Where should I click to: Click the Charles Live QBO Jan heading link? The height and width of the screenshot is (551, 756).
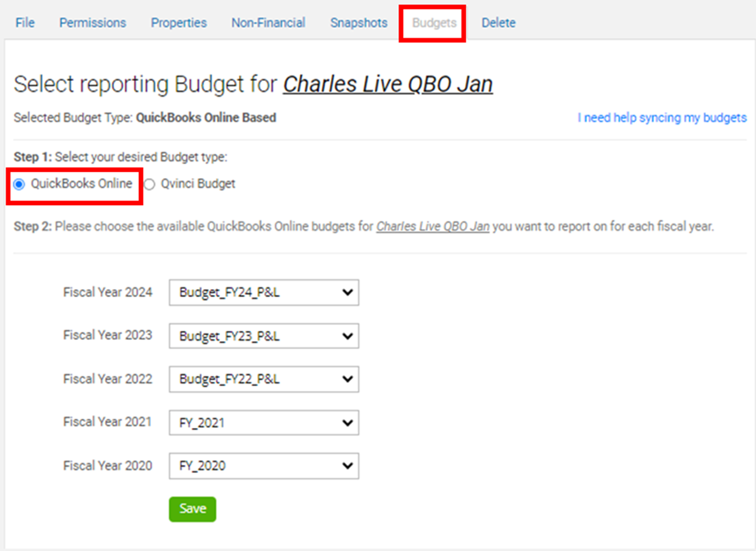click(388, 84)
